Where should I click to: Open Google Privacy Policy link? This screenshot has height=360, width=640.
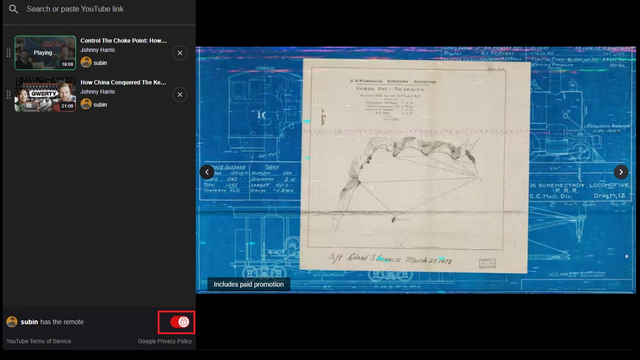pyautogui.click(x=164, y=341)
